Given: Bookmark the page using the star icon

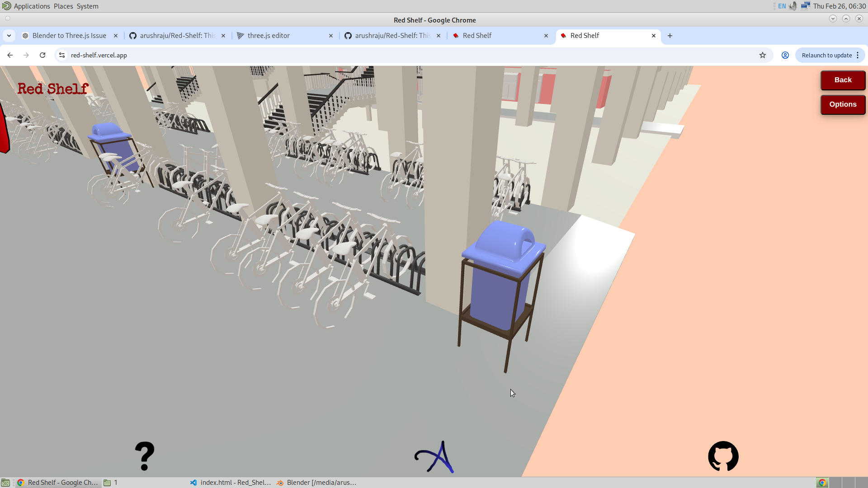Looking at the screenshot, I should [x=763, y=55].
